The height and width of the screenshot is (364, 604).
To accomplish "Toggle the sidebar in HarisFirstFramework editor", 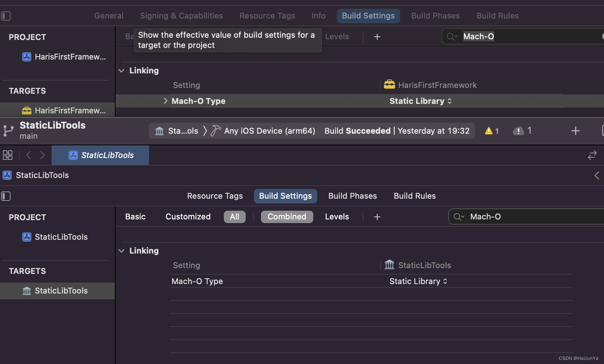I will tap(6, 16).
